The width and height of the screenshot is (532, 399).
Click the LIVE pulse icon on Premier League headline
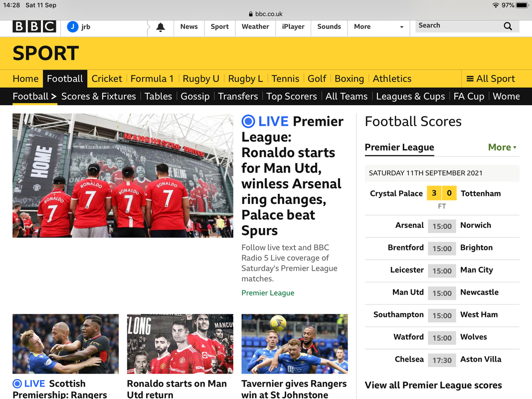coord(248,121)
